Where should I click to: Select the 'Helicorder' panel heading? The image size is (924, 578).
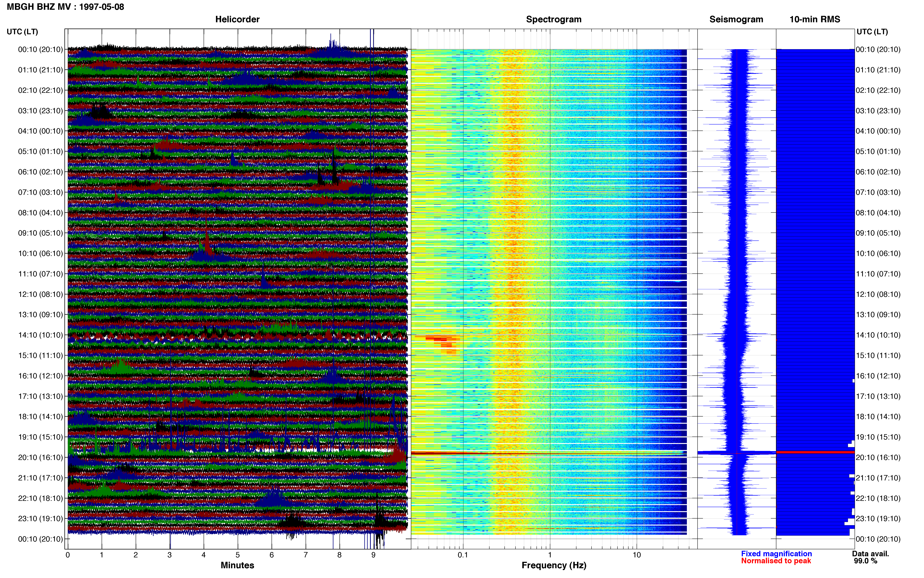[x=237, y=20]
